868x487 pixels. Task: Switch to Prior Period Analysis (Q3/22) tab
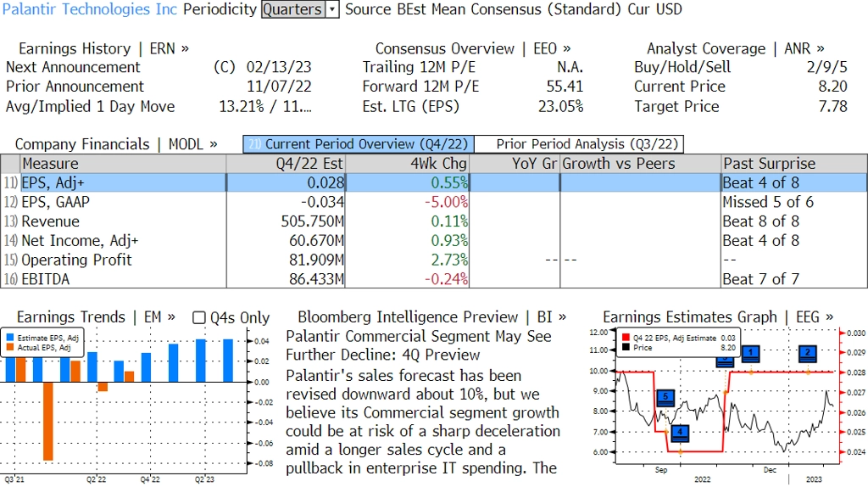579,144
